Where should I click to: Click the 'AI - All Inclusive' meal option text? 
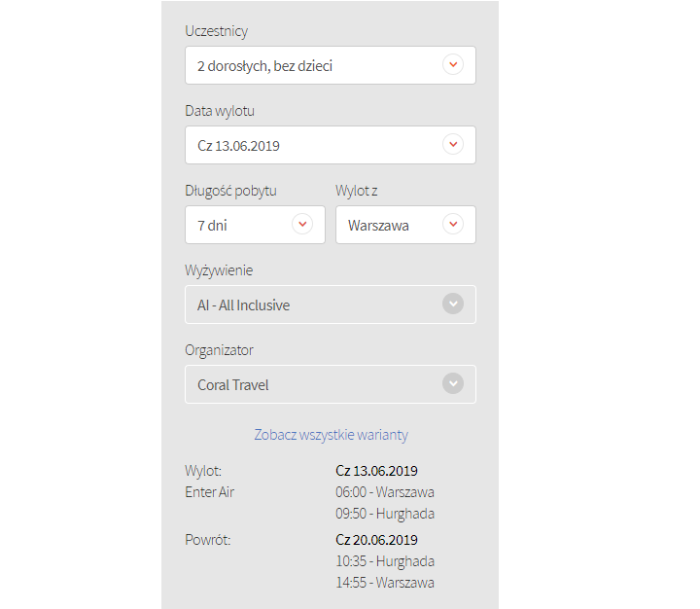coord(244,305)
